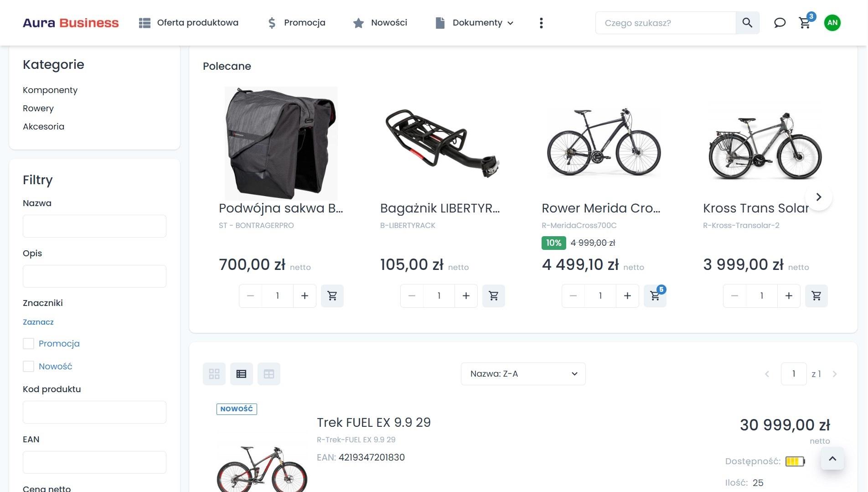Open the Bagażnik LIBERTYRACK product image
The width and height of the screenshot is (868, 492).
point(443,143)
